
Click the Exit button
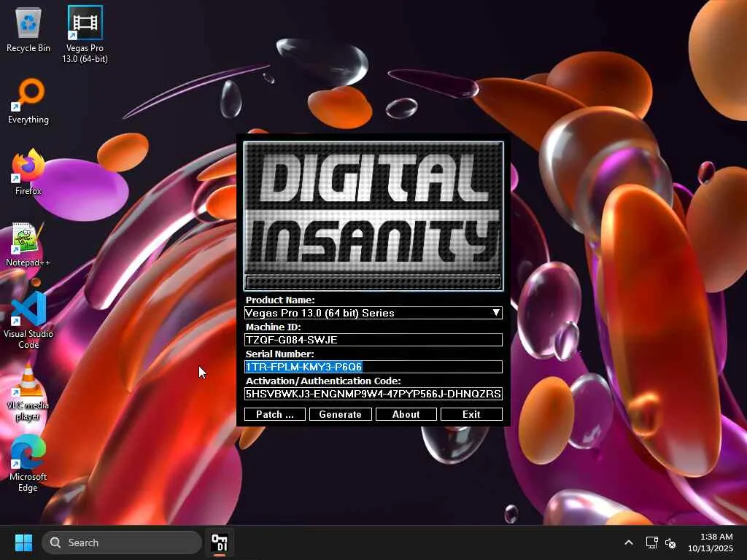pos(471,414)
